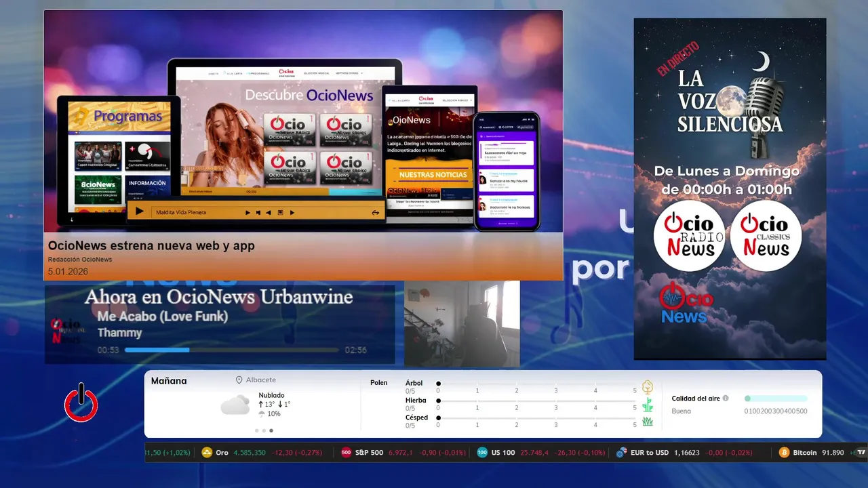Click the TradingView logo in the ticker
The height and width of the screenshot is (488, 868).
(861, 452)
